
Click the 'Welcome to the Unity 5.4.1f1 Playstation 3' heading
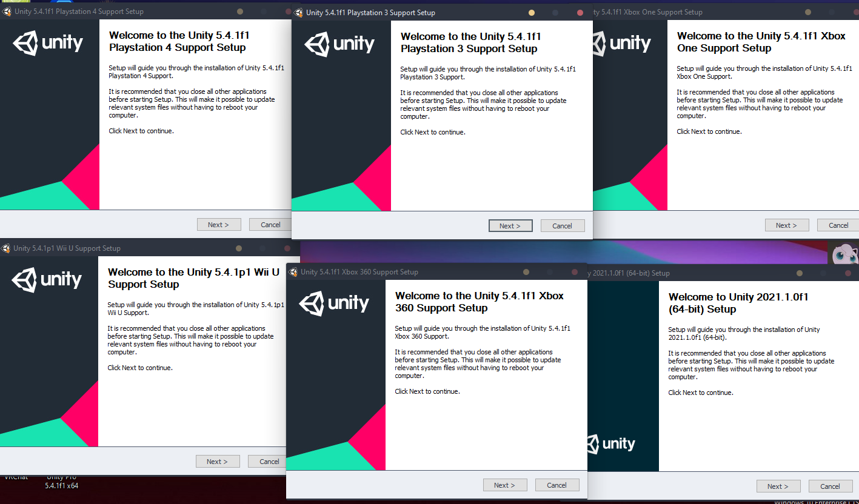tap(471, 42)
